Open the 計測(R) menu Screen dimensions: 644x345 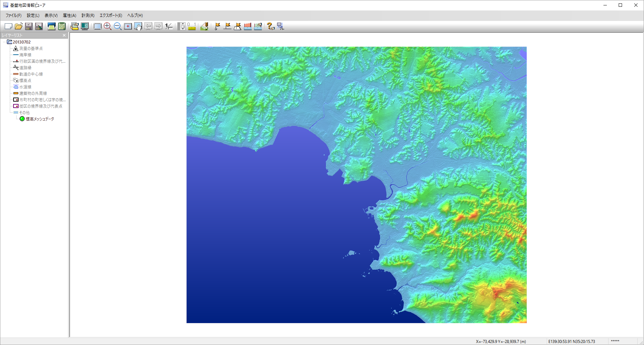point(88,16)
